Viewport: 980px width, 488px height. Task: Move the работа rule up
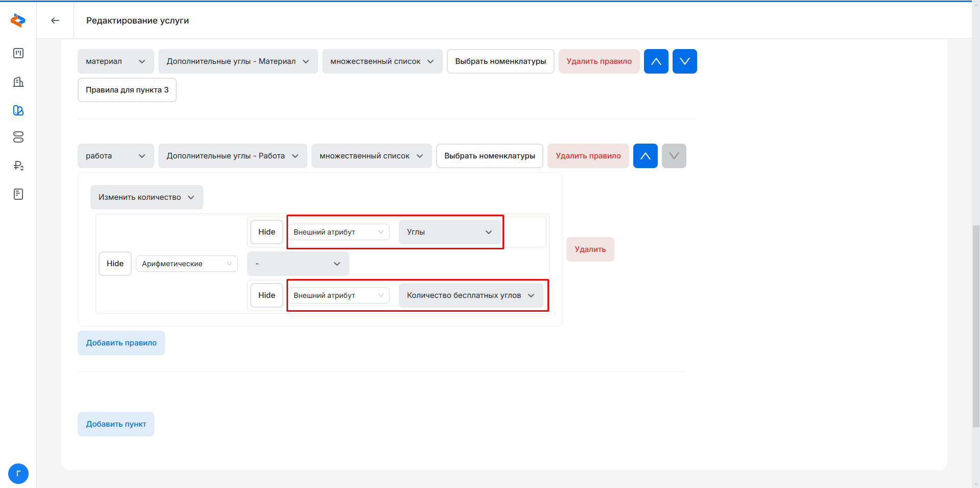(645, 156)
